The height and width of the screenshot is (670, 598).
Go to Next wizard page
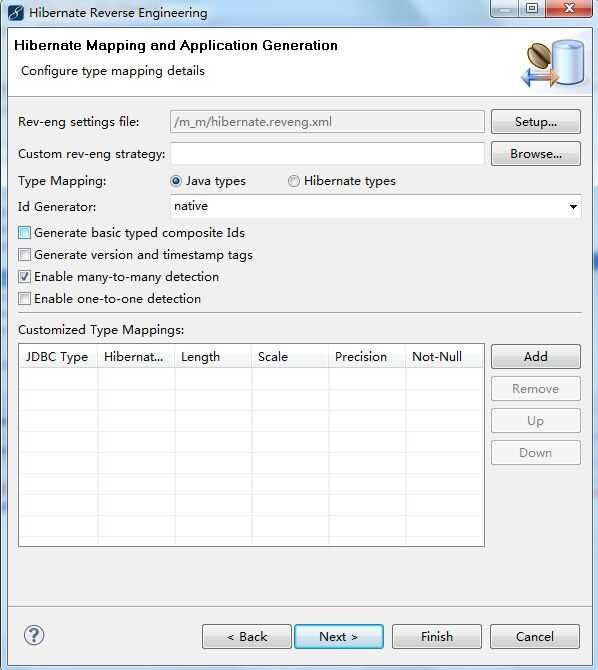coord(339,637)
